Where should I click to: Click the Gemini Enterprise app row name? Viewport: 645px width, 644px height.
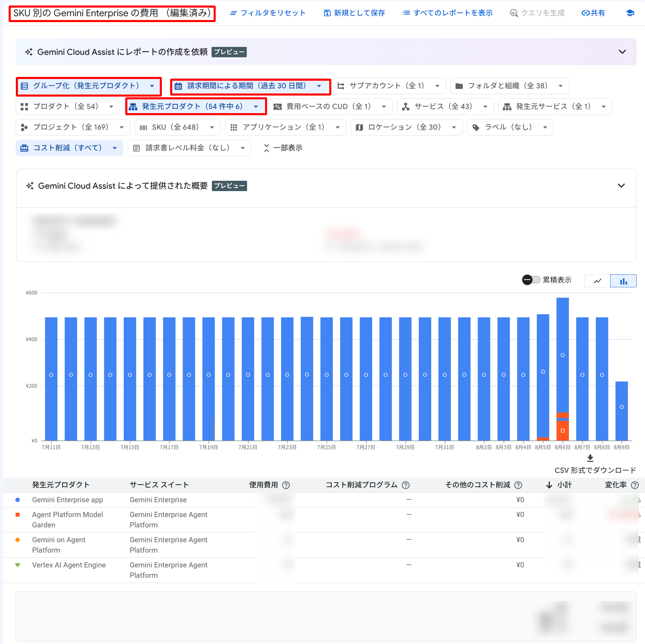click(68, 500)
